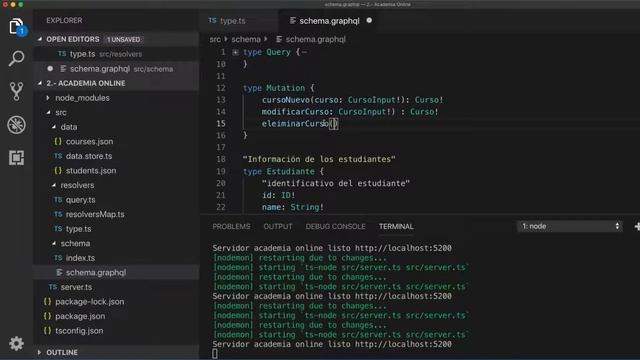Collapse the src folder

[49, 112]
